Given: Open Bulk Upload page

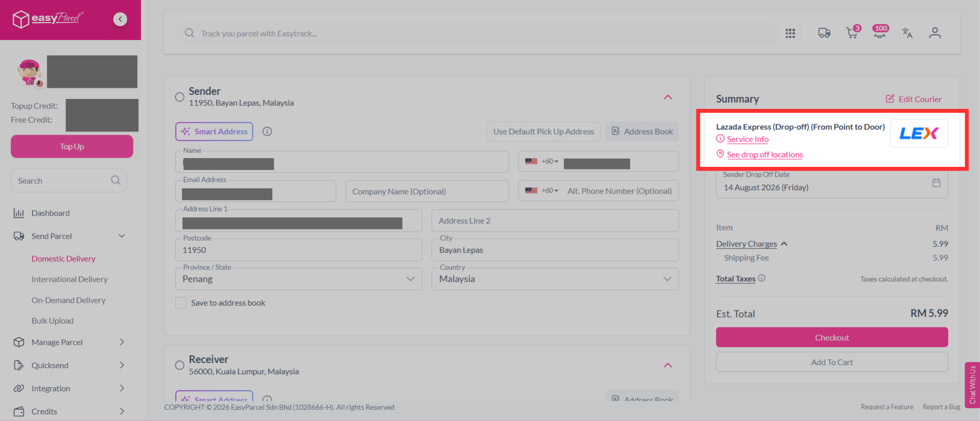Looking at the screenshot, I should pos(53,321).
